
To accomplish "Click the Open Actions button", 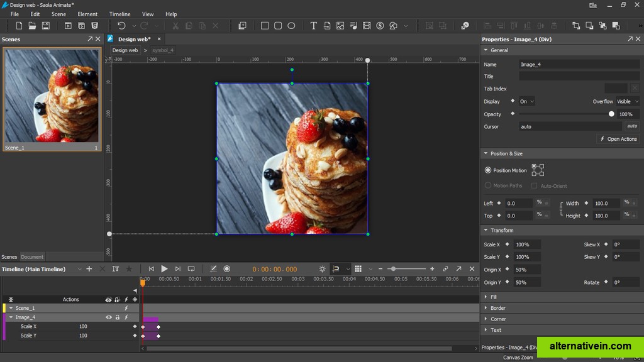I will click(618, 139).
